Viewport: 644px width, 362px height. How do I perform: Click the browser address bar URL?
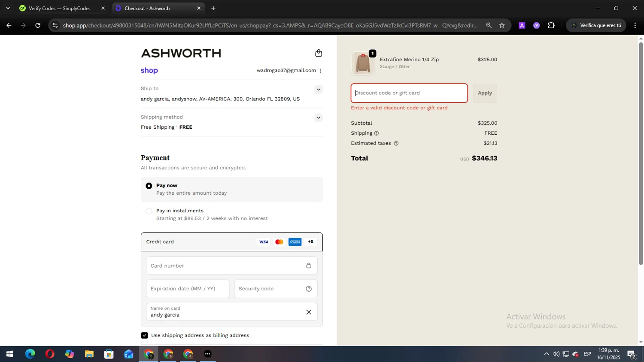[270, 25]
